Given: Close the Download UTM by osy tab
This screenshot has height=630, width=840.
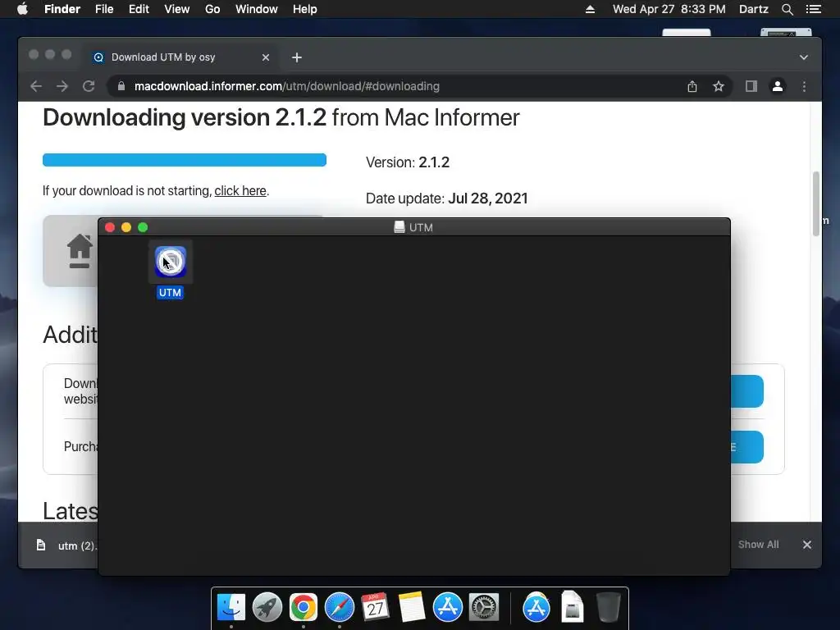Looking at the screenshot, I should [266, 57].
